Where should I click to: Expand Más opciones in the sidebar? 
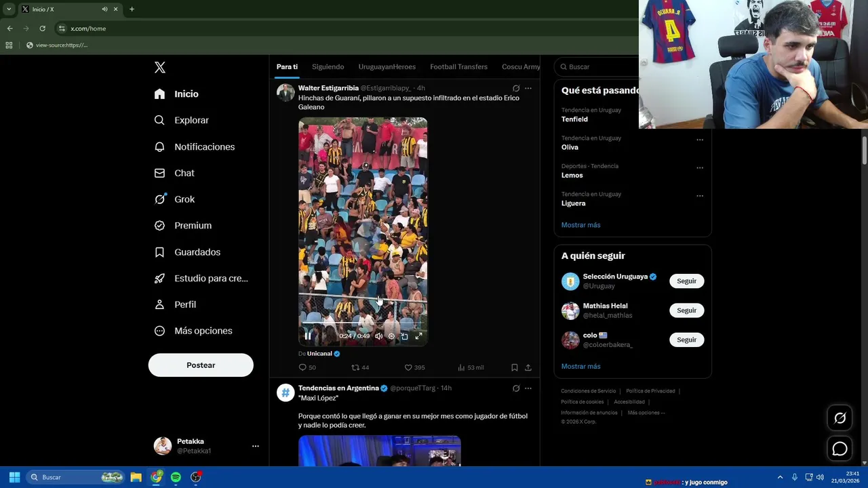(x=193, y=331)
